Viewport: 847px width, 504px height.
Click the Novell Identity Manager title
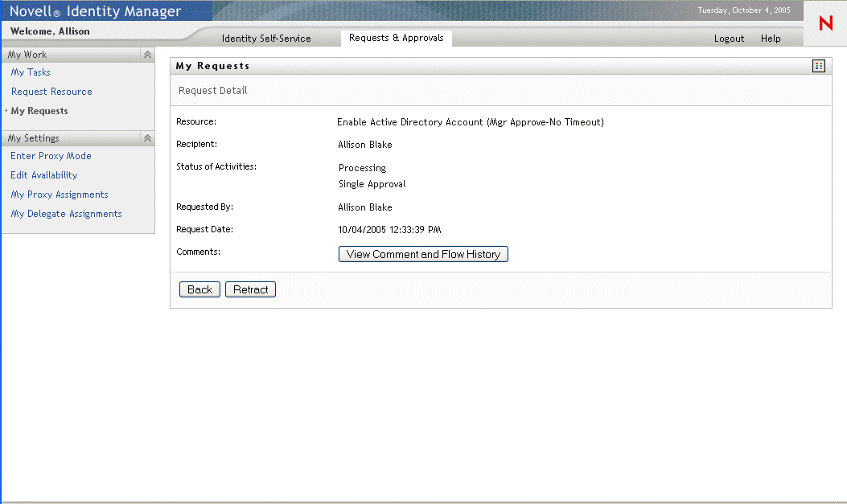point(95,11)
